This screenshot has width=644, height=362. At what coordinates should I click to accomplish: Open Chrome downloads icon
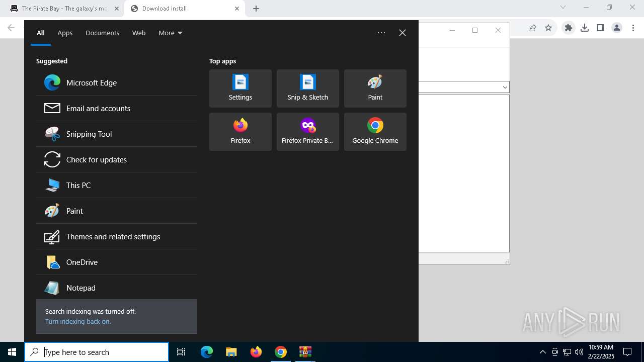tap(585, 28)
